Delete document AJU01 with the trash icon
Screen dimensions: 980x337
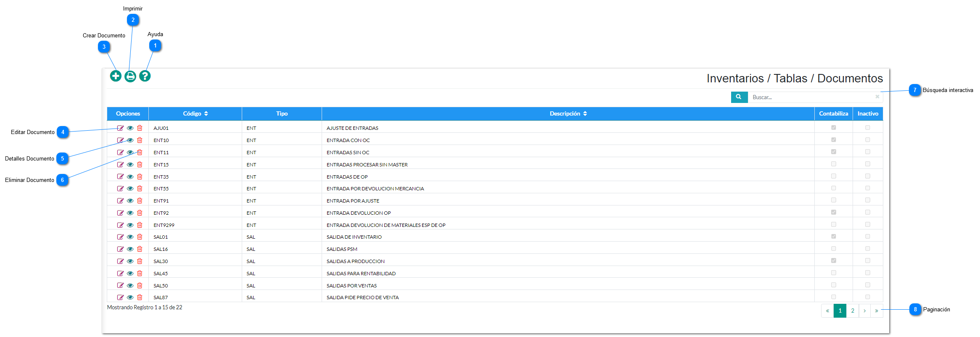tap(140, 128)
